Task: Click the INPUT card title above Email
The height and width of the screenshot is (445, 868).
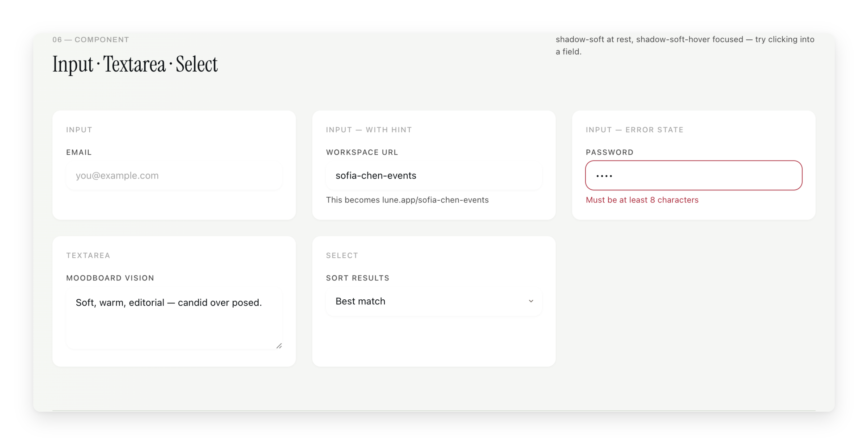Action: click(x=79, y=130)
